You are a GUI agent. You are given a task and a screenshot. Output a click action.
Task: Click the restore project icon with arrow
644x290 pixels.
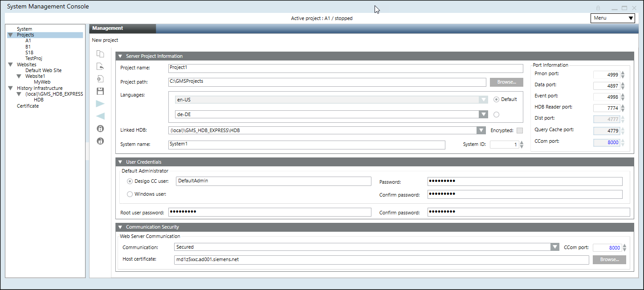(x=100, y=67)
